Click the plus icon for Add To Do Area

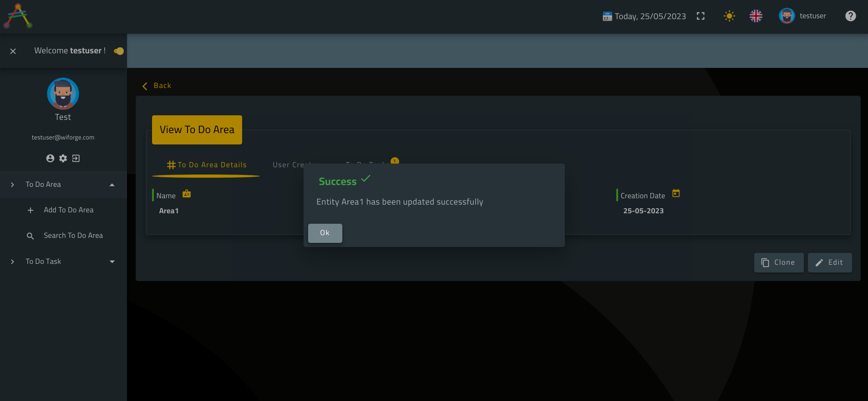30,210
